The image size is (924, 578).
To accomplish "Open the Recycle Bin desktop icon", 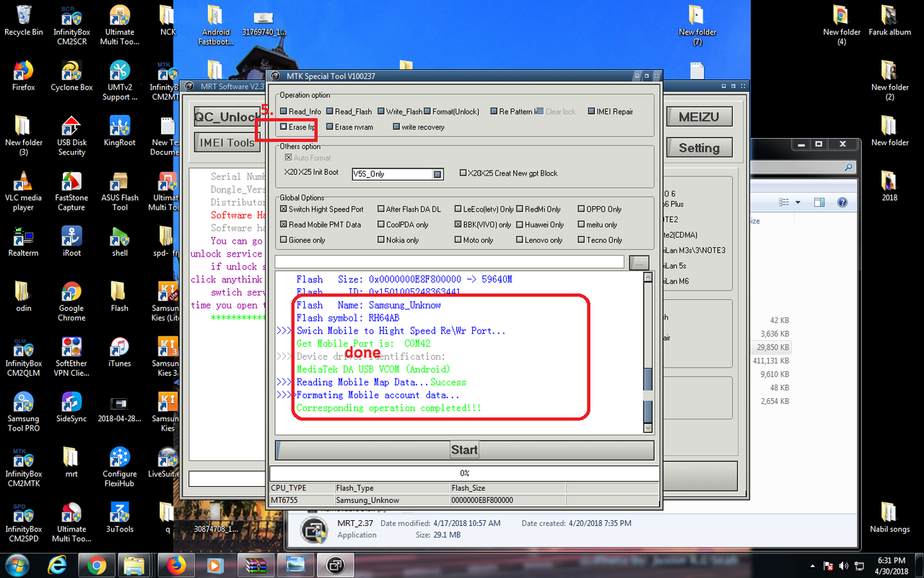I will click(x=23, y=20).
